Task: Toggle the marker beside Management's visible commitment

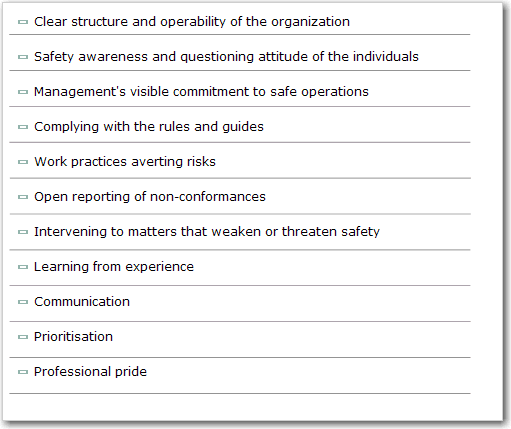Action: (23, 92)
